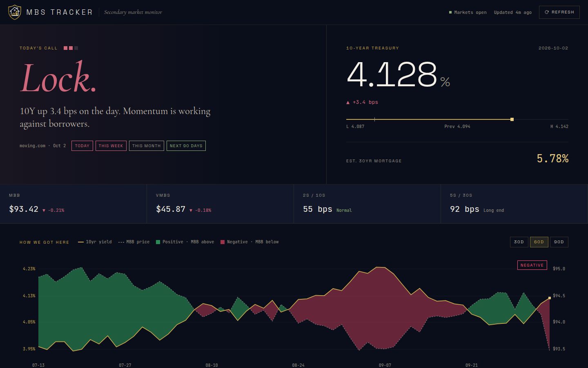Viewport: 588px width, 368px height.
Task: Click the NEGATIVE badge on the chart
Action: point(532,265)
